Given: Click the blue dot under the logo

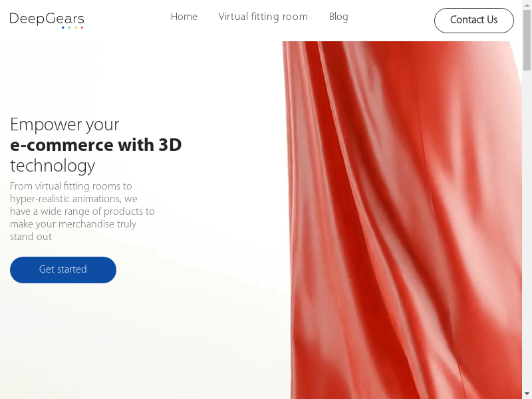Looking at the screenshot, I should point(63,27).
